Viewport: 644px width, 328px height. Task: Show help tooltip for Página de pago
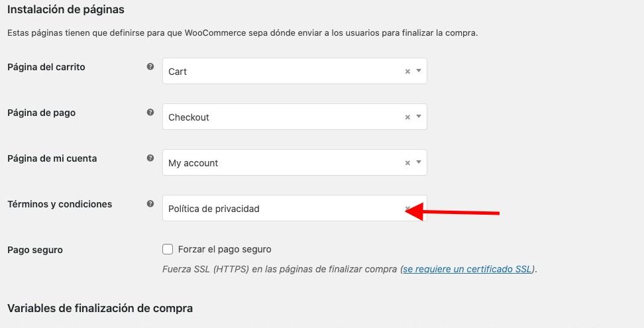click(x=150, y=112)
